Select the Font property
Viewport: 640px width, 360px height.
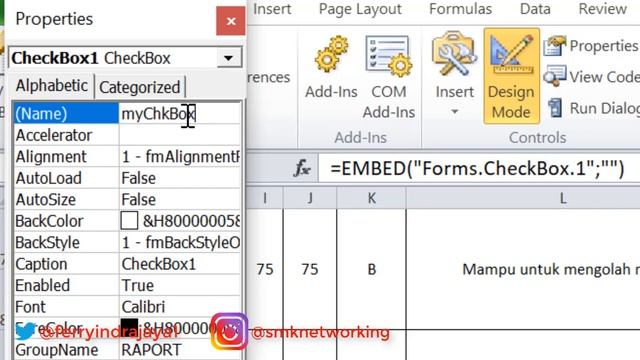coord(66,307)
